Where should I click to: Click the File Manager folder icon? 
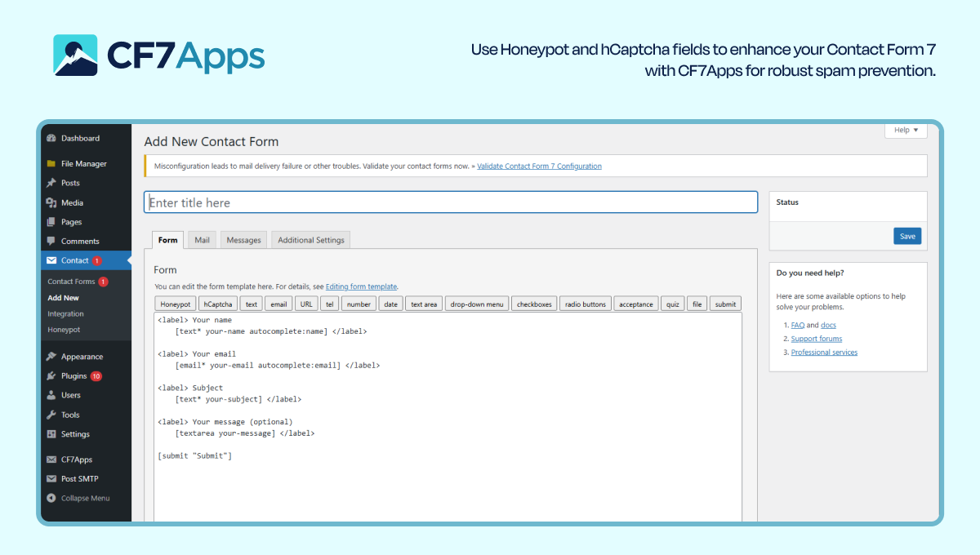pos(51,163)
